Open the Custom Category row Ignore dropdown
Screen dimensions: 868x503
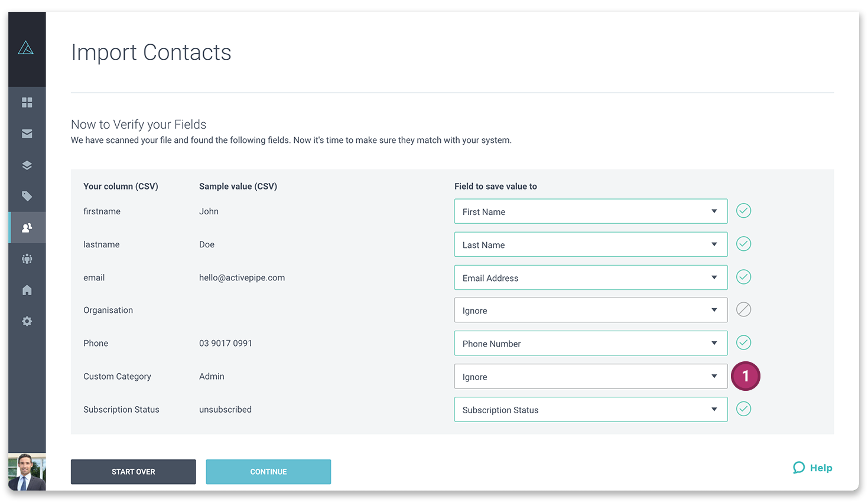(x=591, y=376)
